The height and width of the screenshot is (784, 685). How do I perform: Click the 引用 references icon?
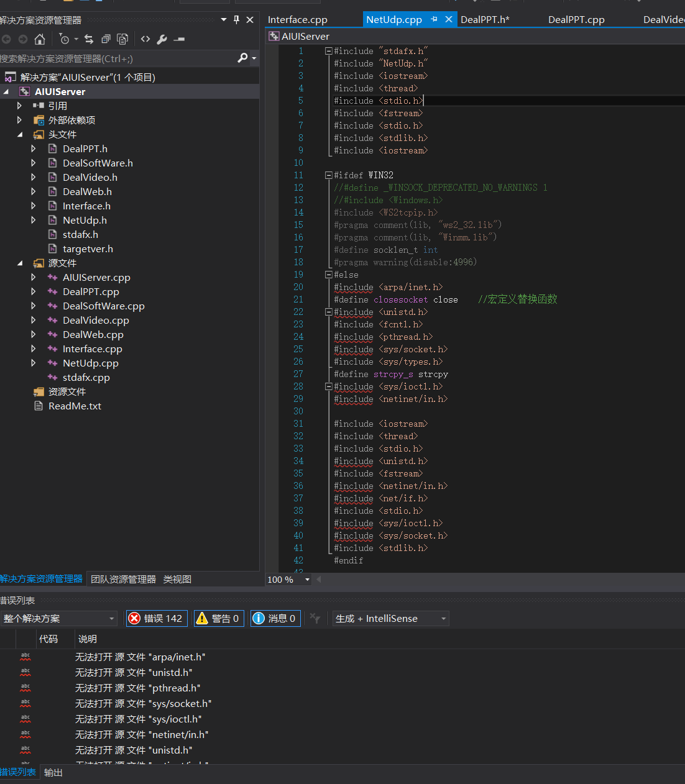(x=39, y=106)
